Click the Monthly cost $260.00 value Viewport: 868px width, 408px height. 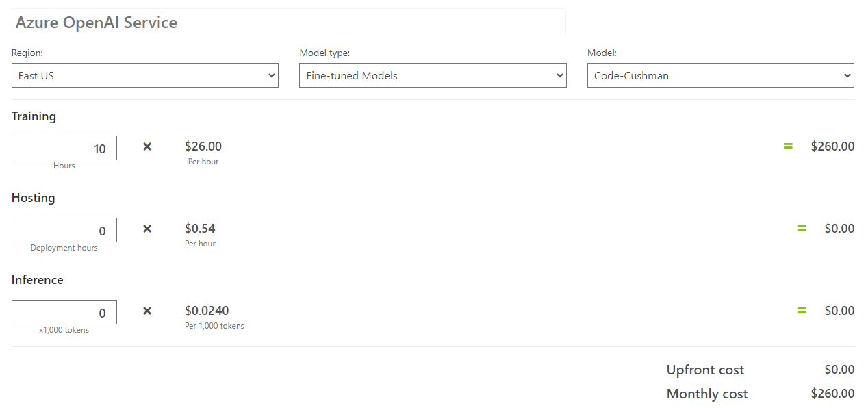click(x=832, y=394)
